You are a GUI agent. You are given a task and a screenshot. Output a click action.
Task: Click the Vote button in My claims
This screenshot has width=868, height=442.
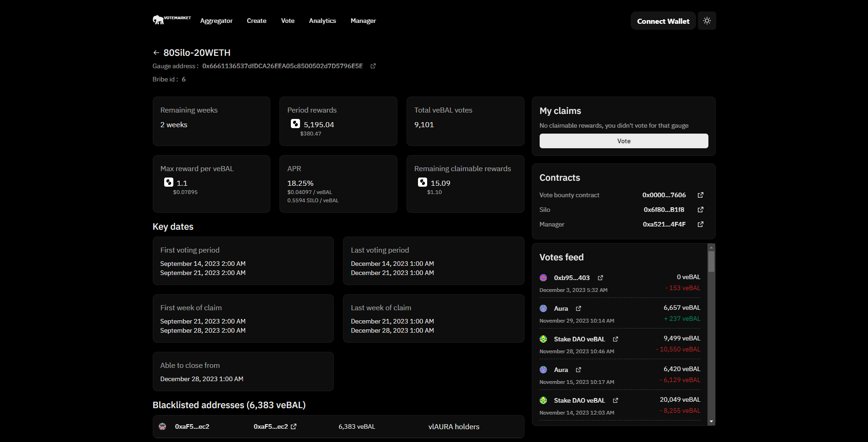point(623,141)
